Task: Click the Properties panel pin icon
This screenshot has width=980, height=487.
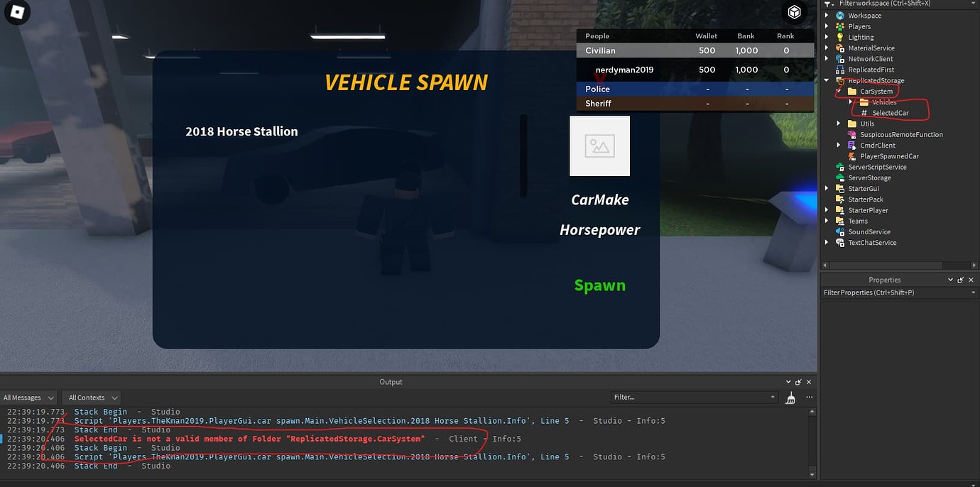Action: [x=960, y=279]
